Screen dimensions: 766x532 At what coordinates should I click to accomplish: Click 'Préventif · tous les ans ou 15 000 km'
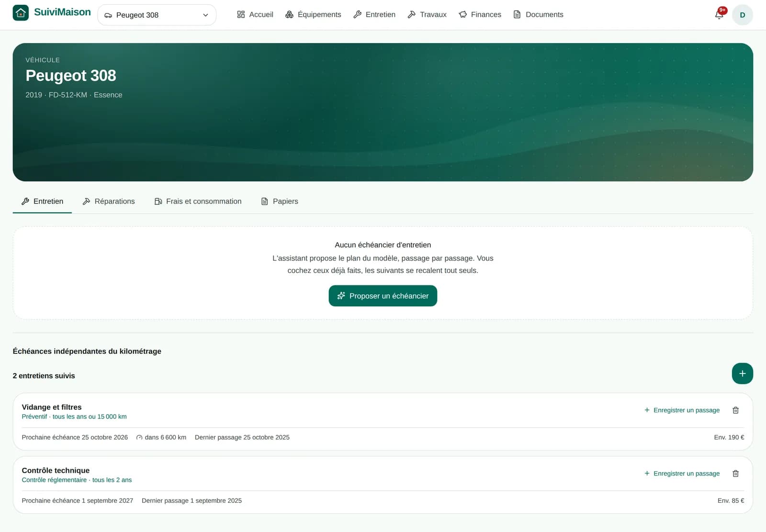coord(74,417)
